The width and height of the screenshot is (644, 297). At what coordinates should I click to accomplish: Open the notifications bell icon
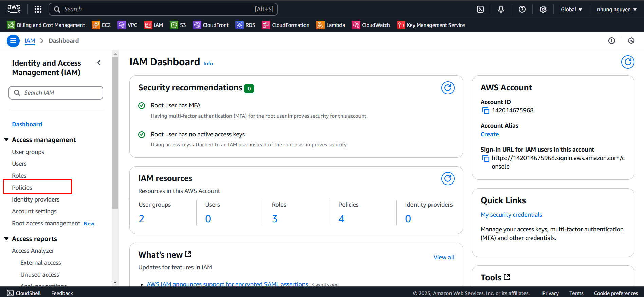[501, 9]
